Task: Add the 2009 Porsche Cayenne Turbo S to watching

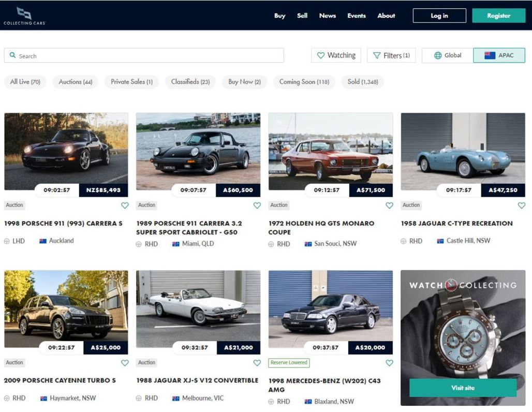Action: [125, 363]
